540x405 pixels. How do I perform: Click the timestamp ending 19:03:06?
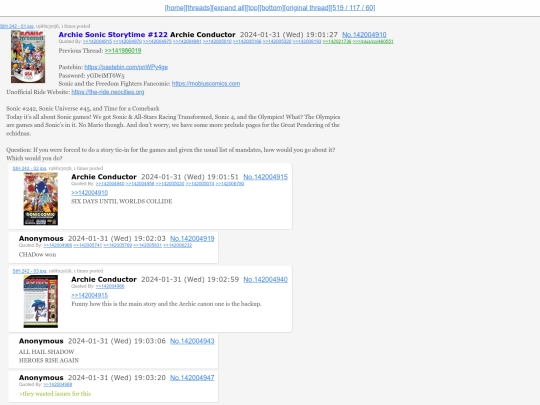pyautogui.click(x=117, y=341)
